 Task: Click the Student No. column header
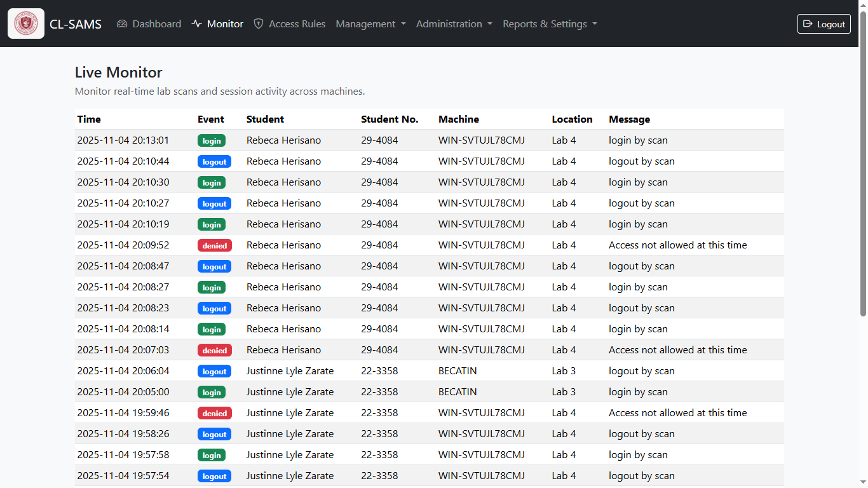click(x=390, y=119)
